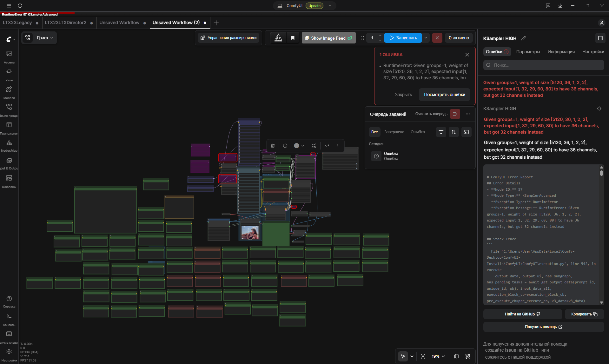Viewport: 609px width, 364px height.
Task: Open the Help (Справка) sidebar item
Action: pos(9,301)
